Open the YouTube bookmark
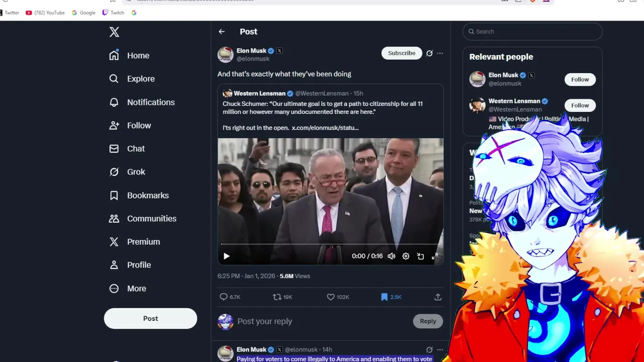 click(45, 13)
